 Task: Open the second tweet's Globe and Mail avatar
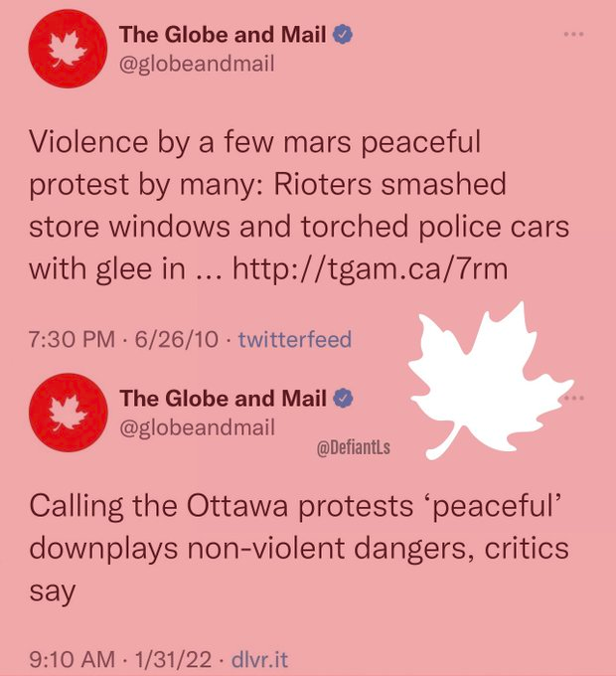(69, 413)
